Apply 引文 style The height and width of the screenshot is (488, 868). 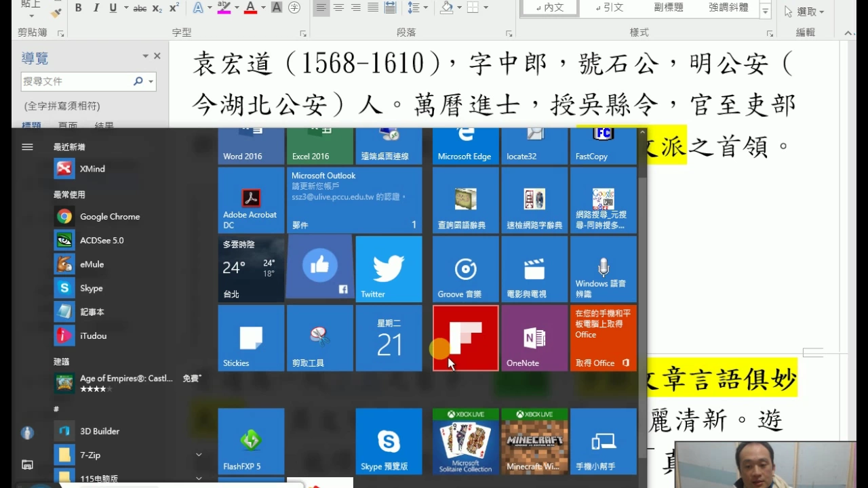click(x=609, y=8)
